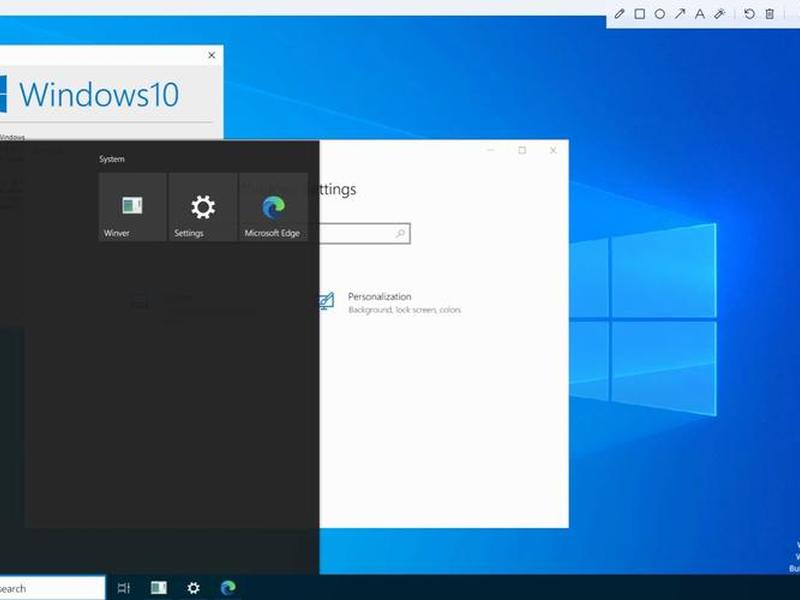Open the Winver tile in Start menu
This screenshot has height=600, width=800.
pyautogui.click(x=133, y=207)
